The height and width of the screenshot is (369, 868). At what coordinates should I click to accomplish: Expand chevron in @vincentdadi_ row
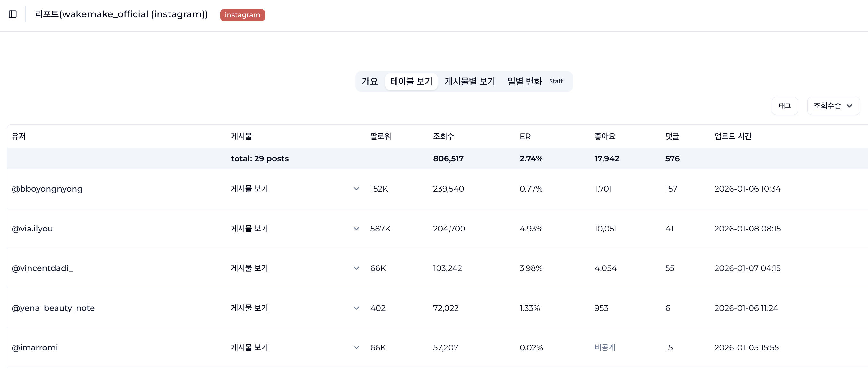tap(356, 268)
